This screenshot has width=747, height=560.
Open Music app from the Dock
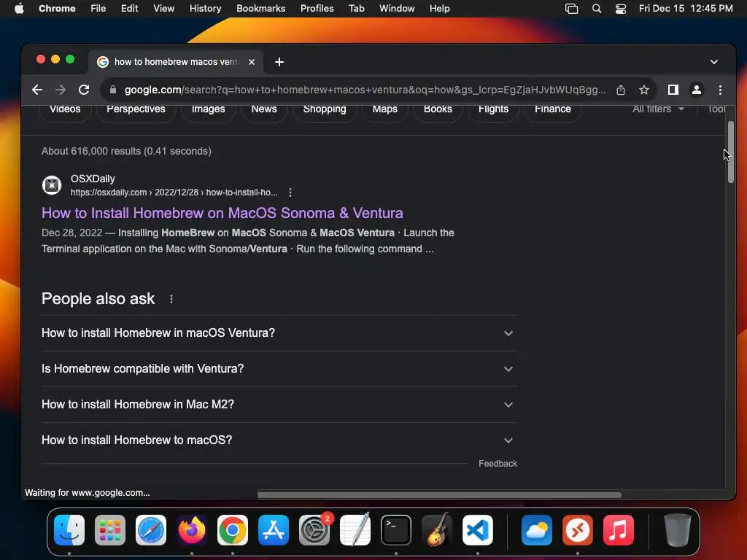(x=619, y=530)
